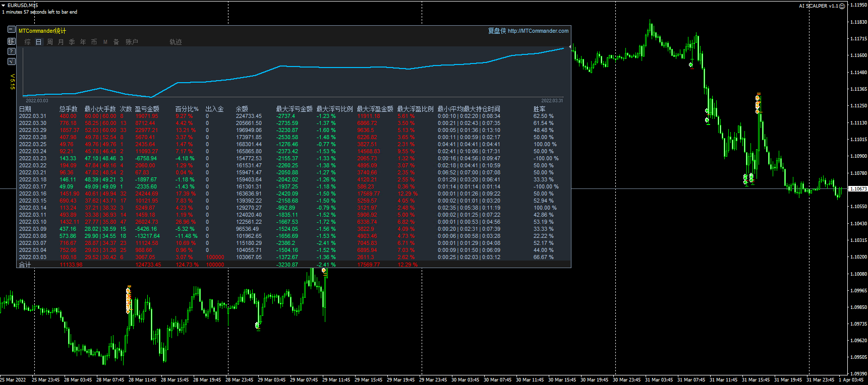Expand the EURUSD,M15 chart dropdown triangle
868x385 pixels.
(4, 6)
